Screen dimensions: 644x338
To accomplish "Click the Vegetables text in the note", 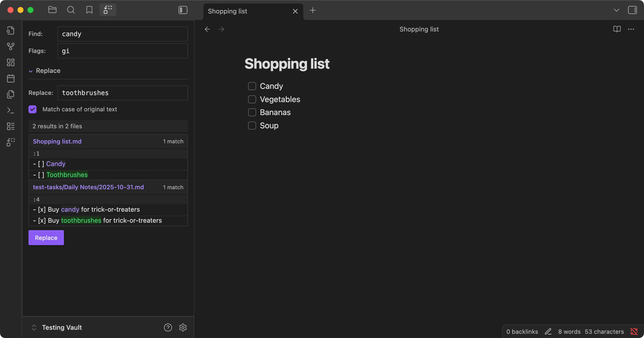I will coord(280,99).
